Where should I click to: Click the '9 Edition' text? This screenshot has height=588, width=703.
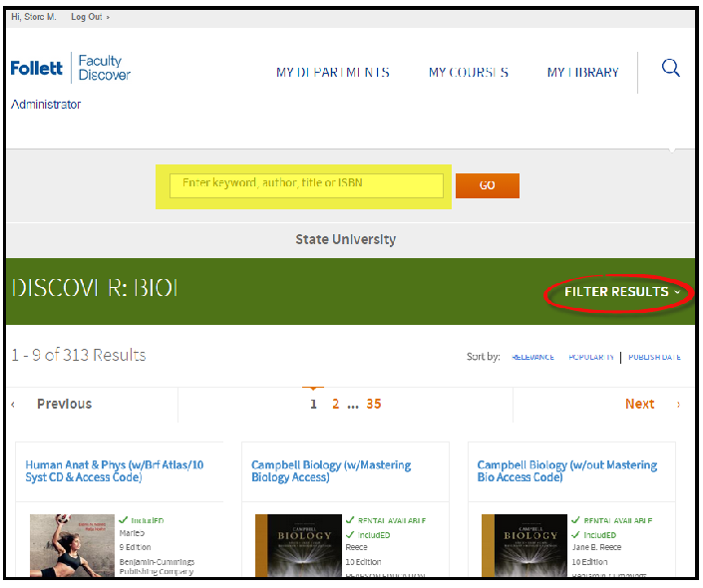(135, 547)
